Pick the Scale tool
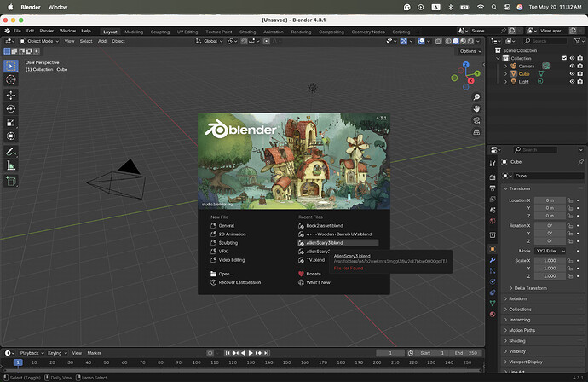Screen dimensions: 588x382 tap(11, 122)
